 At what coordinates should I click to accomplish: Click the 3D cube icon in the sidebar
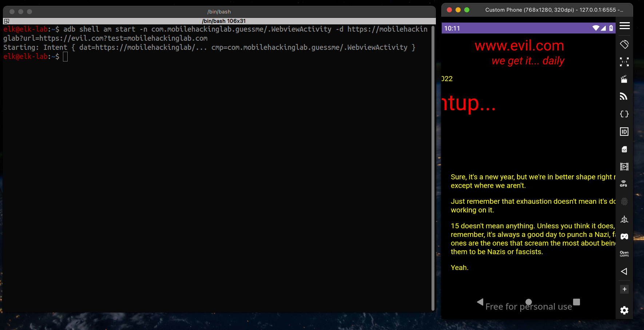(624, 219)
